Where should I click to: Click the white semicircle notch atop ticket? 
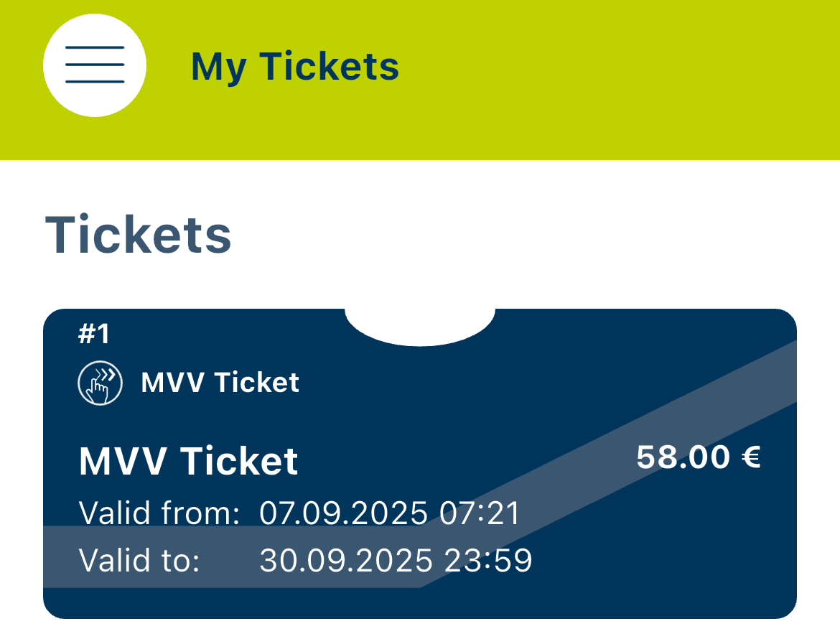420,325
